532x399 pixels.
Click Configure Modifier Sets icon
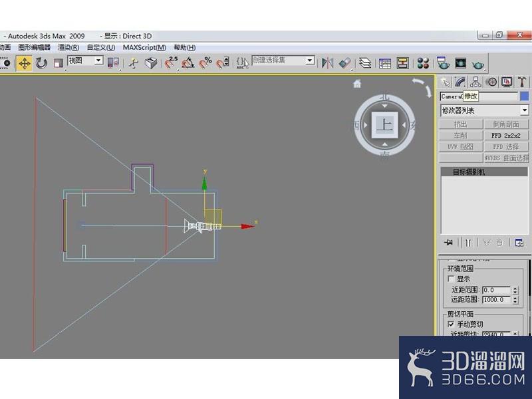519,243
